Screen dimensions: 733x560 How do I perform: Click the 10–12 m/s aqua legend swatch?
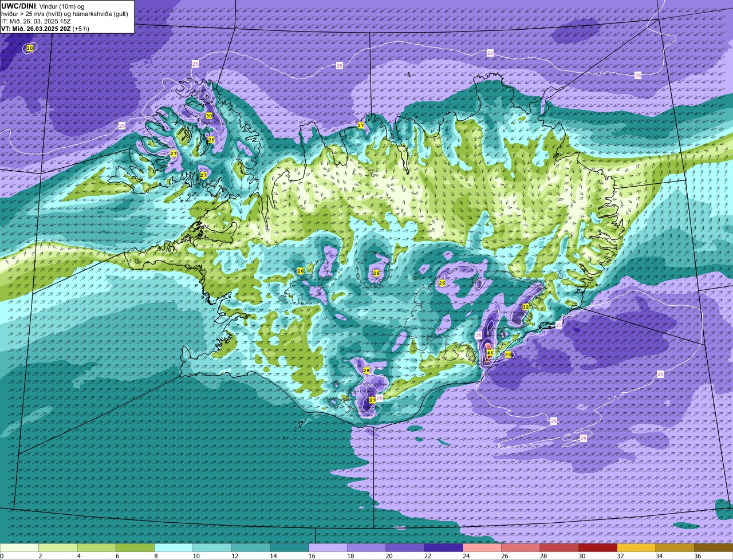tap(212, 547)
